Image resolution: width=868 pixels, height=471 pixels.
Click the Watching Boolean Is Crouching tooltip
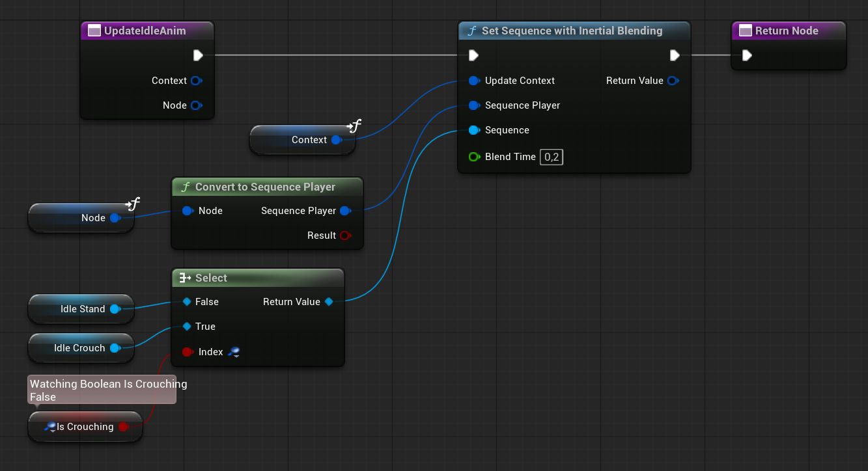click(x=102, y=390)
